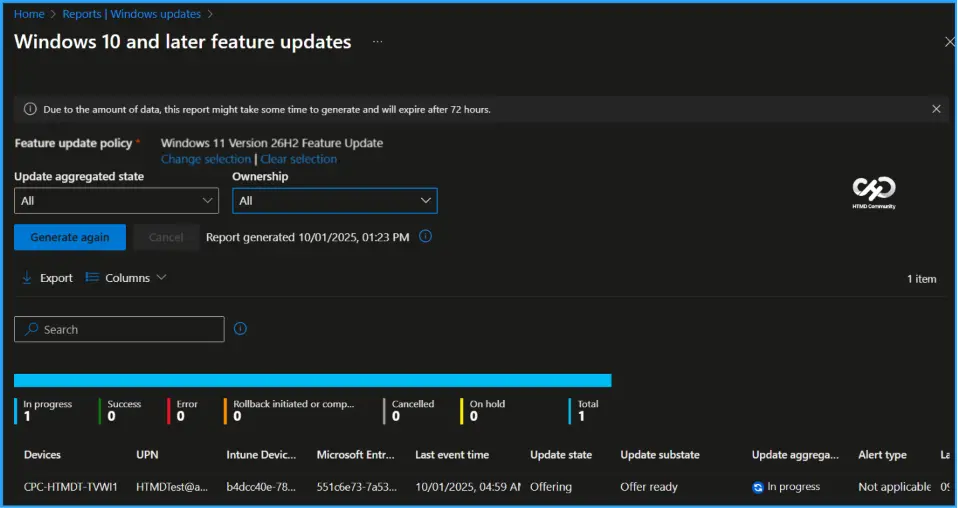Sort by UPN column header
This screenshot has height=508, width=958.
[147, 455]
